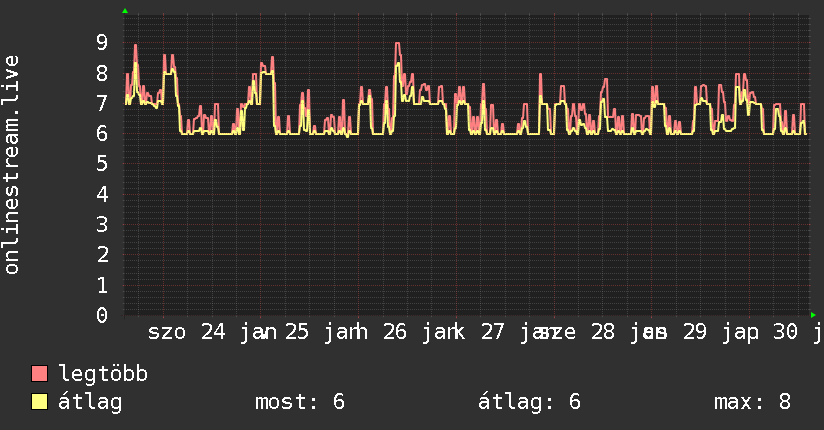The height and width of the screenshot is (430, 824).
Task: Click the átlag legend label next to yellow swatch
Action: click(x=90, y=402)
